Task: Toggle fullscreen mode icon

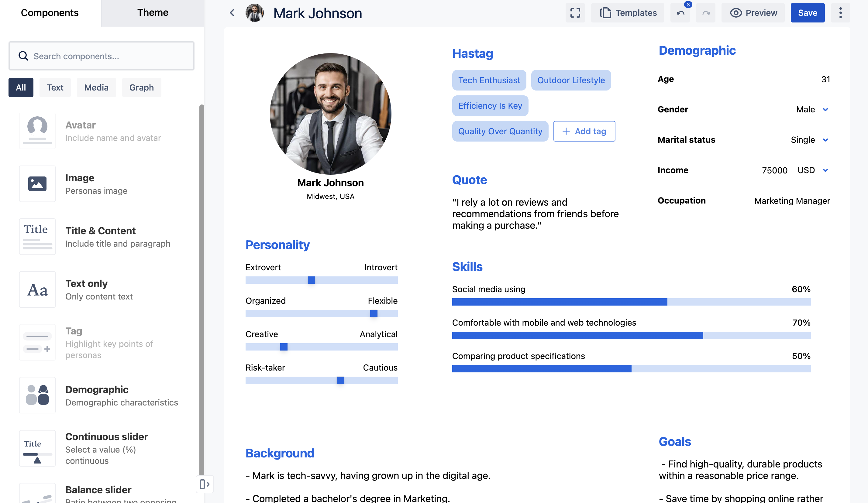Action: point(575,13)
